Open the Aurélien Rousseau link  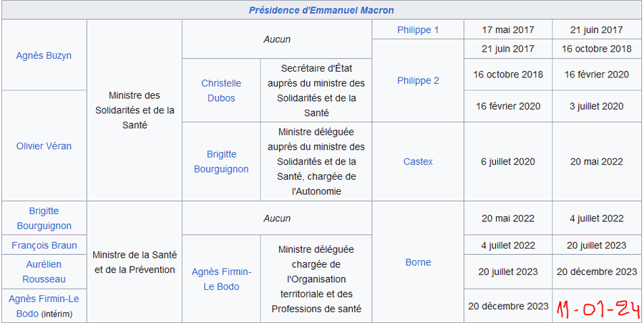(x=44, y=271)
